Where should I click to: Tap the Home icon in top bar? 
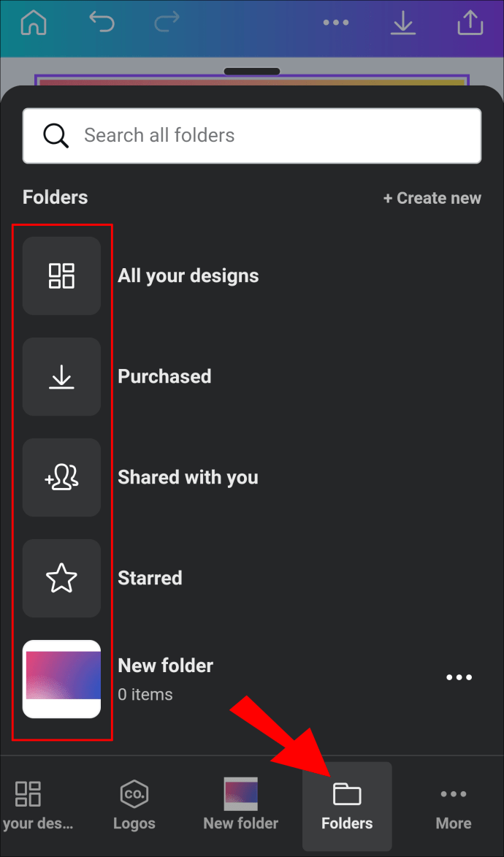pyautogui.click(x=34, y=23)
